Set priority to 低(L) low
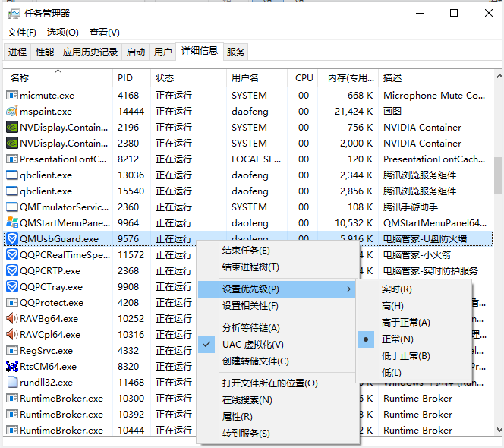Screen dimensions: 504x448 pyautogui.click(x=414, y=373)
